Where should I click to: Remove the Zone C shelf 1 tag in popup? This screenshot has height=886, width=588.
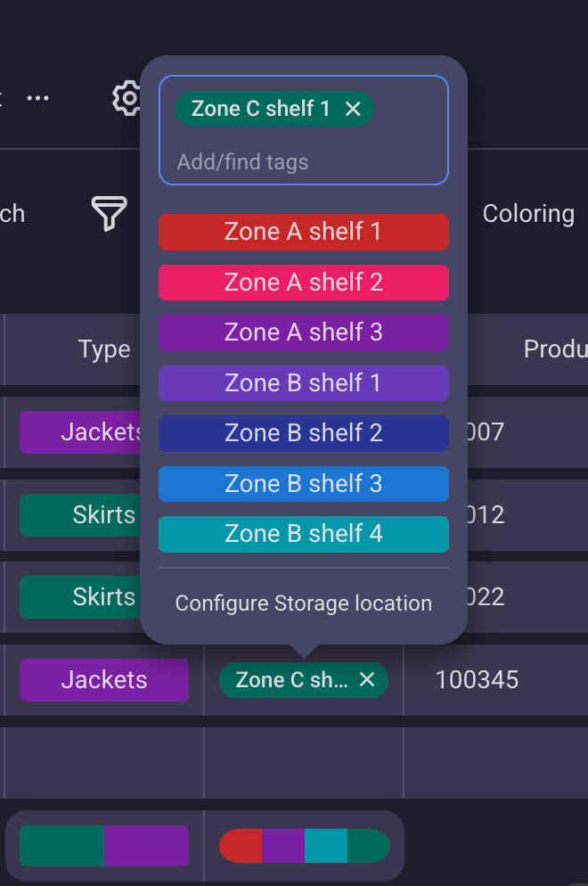point(353,108)
